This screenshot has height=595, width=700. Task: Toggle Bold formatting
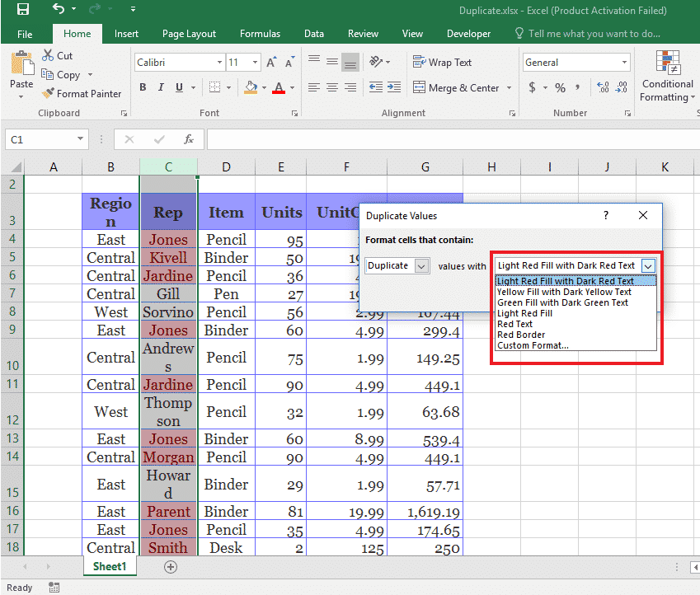coord(143,88)
